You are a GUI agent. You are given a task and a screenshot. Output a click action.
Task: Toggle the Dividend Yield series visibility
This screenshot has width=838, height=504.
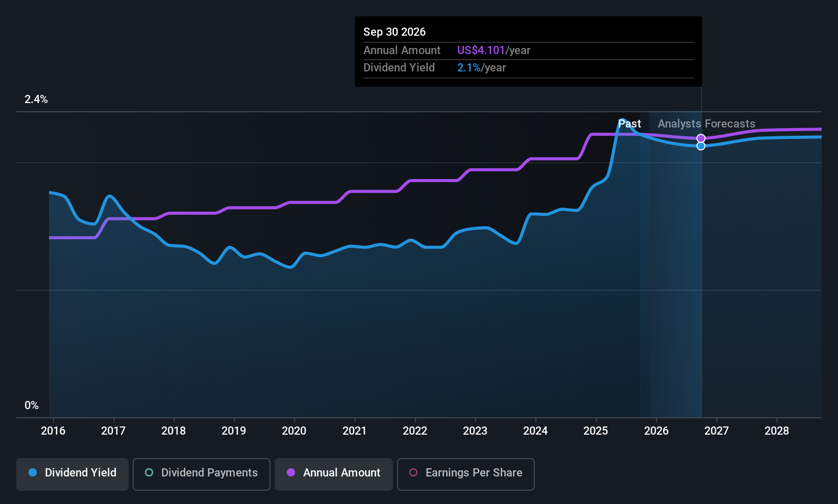pyautogui.click(x=72, y=473)
